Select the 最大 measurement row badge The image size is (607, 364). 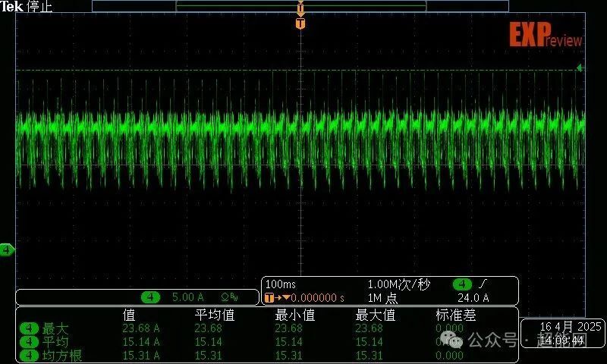(x=30, y=328)
